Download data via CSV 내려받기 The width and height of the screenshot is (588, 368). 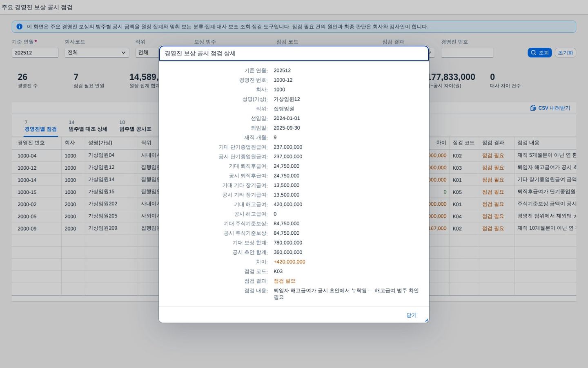550,108
